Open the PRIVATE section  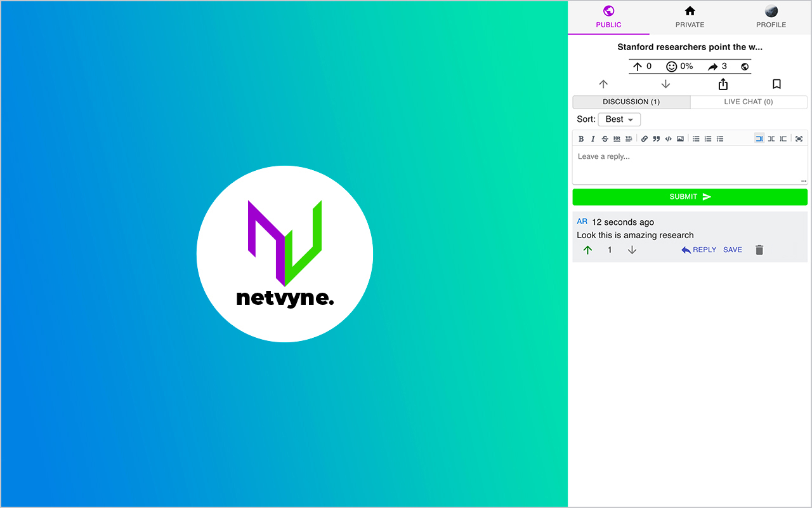pyautogui.click(x=690, y=17)
